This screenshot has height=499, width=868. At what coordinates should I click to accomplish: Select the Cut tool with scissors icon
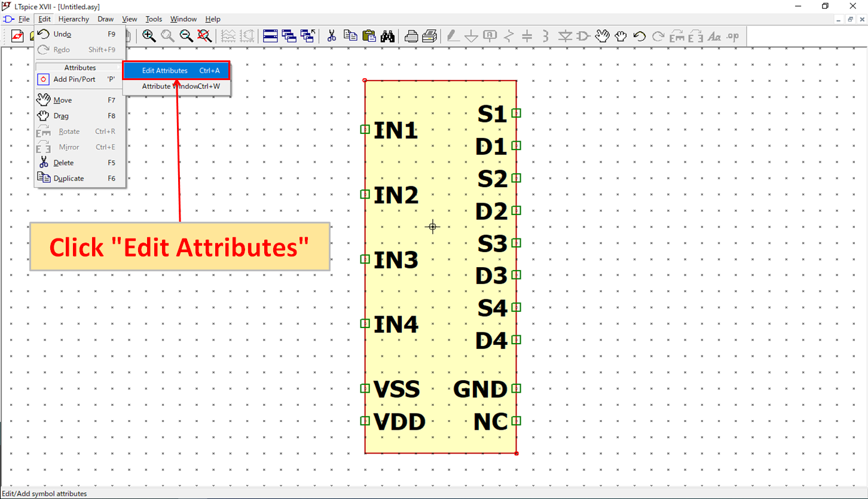(x=332, y=36)
